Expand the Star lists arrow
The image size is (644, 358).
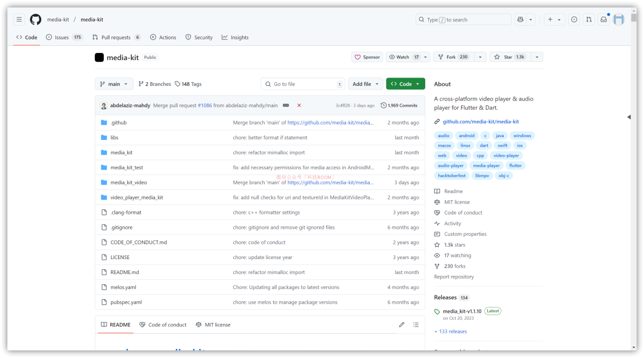pyautogui.click(x=537, y=57)
